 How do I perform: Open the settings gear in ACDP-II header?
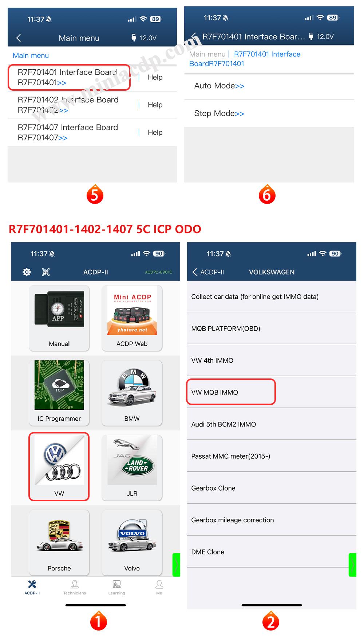tap(27, 272)
